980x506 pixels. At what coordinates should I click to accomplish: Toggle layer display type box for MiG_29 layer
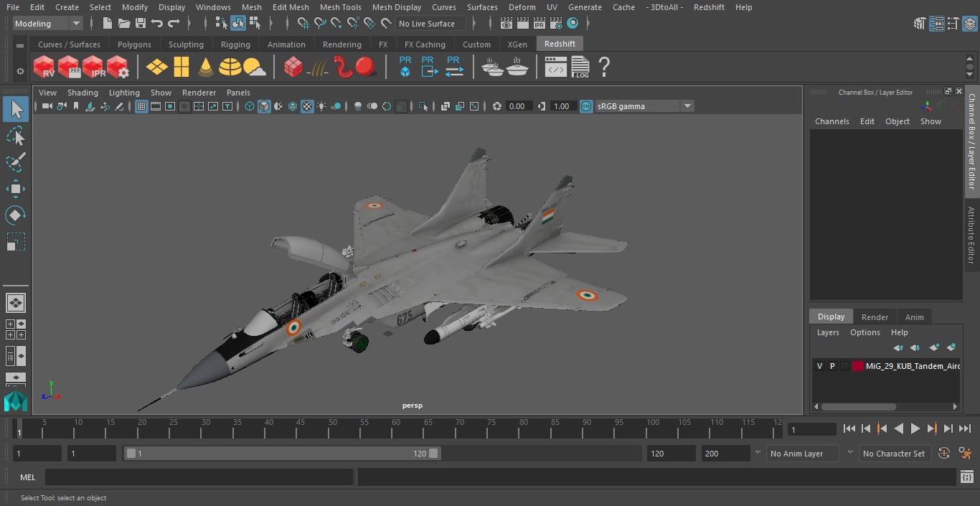(x=845, y=366)
